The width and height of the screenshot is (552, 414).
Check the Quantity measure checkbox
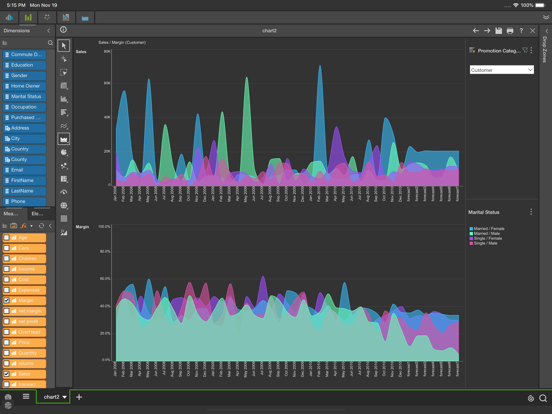[x=6, y=353]
